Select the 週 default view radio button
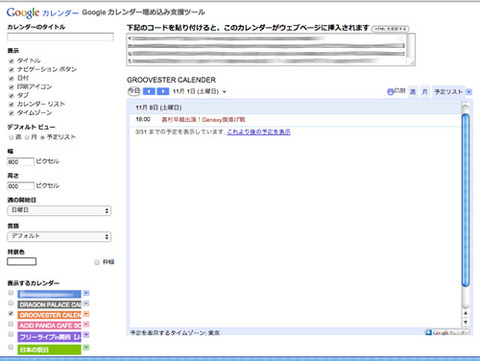 pos(11,137)
